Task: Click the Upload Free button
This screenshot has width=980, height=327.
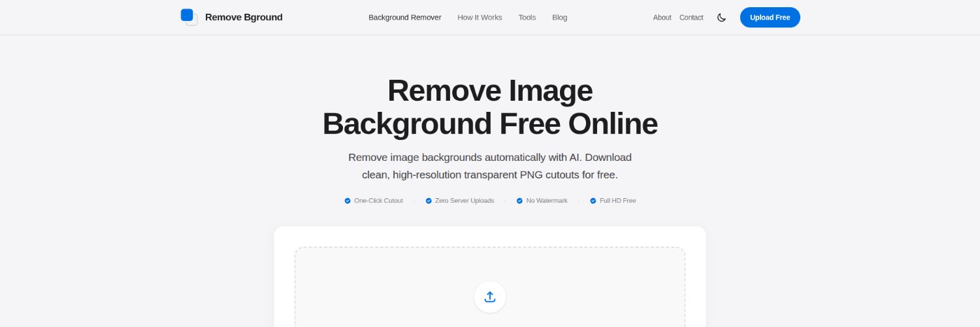Action: pyautogui.click(x=770, y=18)
